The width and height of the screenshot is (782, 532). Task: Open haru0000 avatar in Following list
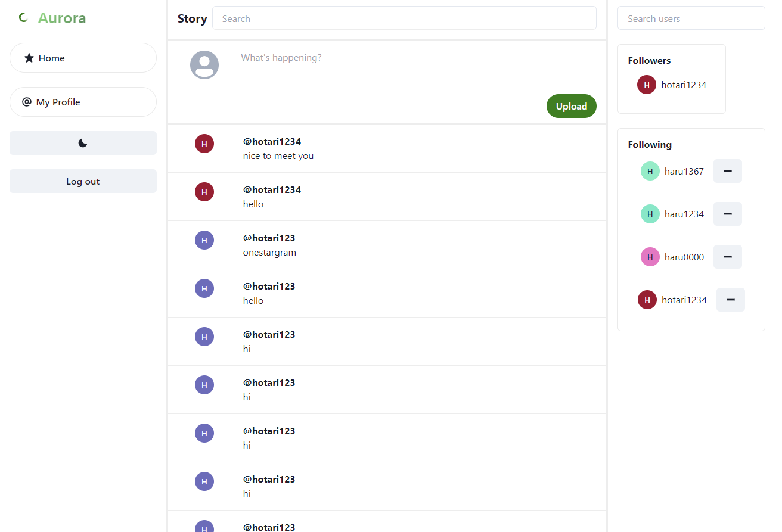tap(650, 257)
